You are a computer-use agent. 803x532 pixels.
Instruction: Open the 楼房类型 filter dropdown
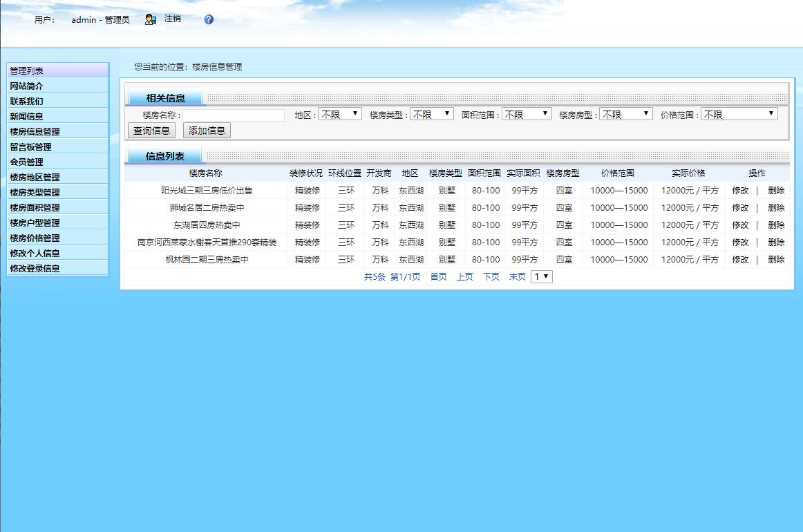[x=431, y=113]
